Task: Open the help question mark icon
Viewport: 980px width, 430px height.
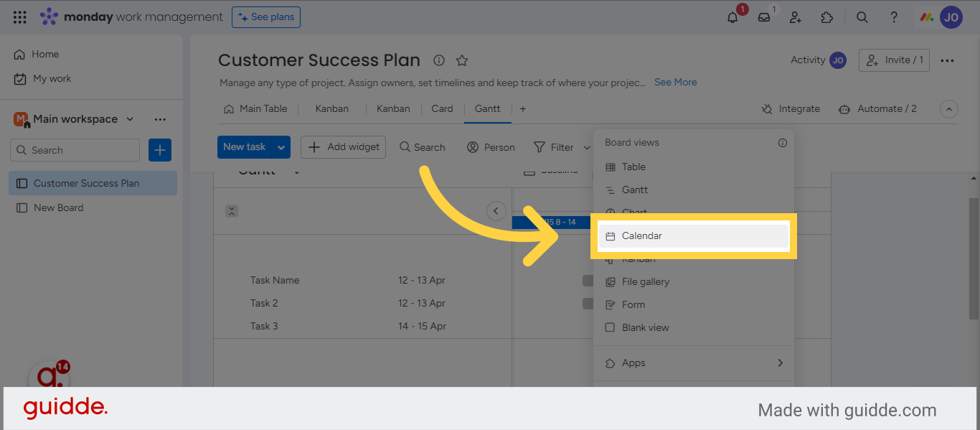Action: click(x=894, y=17)
